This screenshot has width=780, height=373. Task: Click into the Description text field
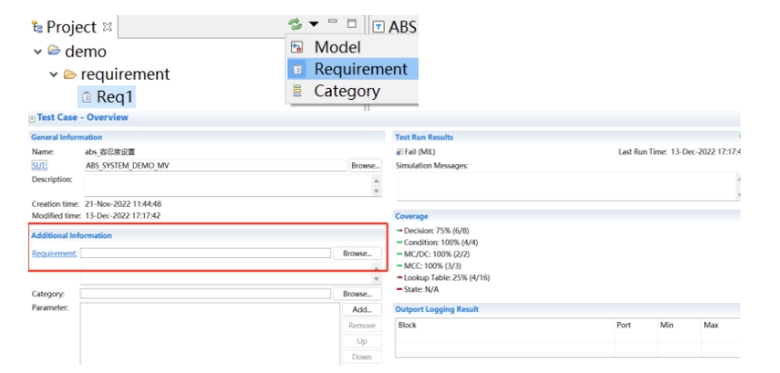click(x=229, y=186)
